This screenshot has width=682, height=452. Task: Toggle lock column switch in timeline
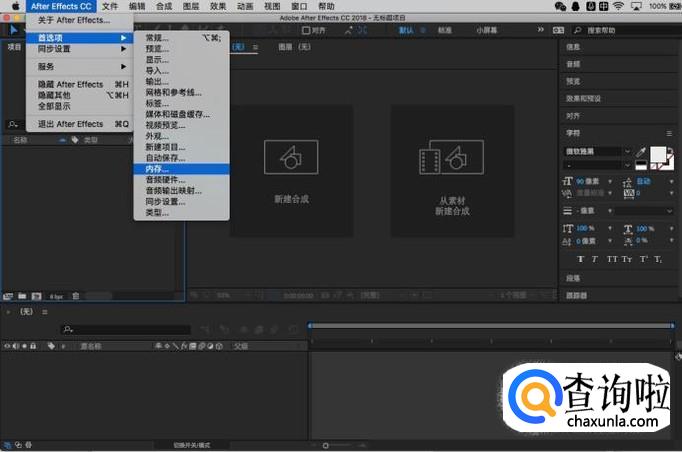coord(33,346)
